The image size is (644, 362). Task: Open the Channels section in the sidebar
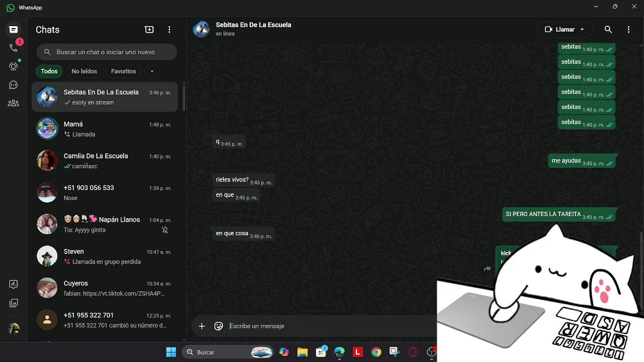[x=14, y=85]
